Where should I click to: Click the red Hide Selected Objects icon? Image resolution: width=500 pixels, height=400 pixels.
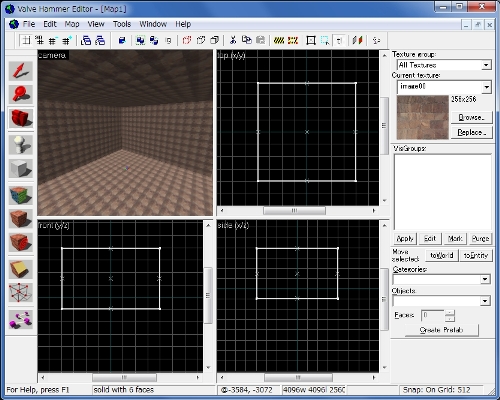coord(187,41)
